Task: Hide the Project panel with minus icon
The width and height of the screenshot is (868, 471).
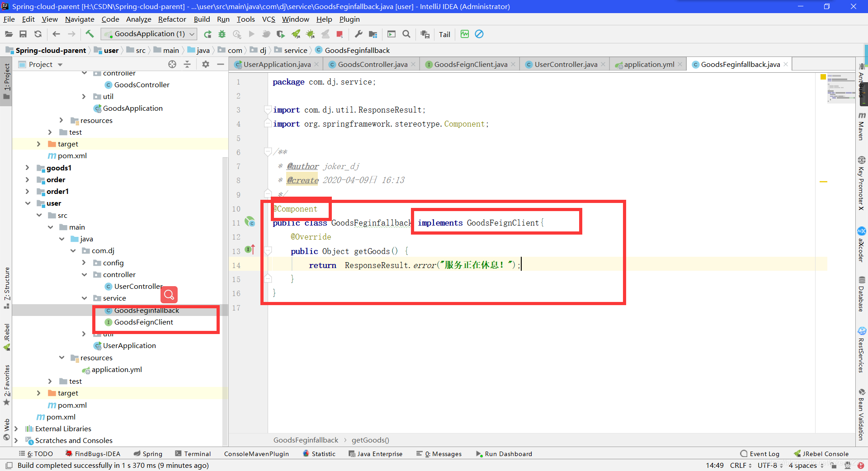Action: [x=221, y=64]
